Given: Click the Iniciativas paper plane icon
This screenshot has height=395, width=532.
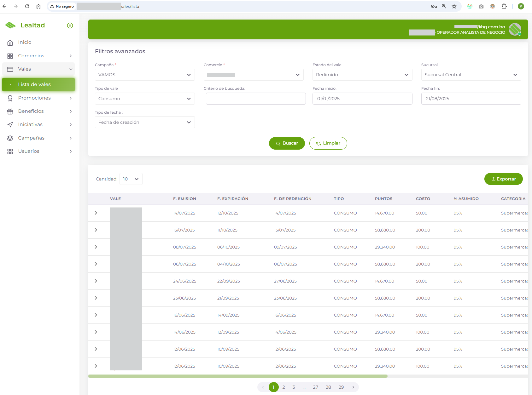Looking at the screenshot, I should pos(10,124).
